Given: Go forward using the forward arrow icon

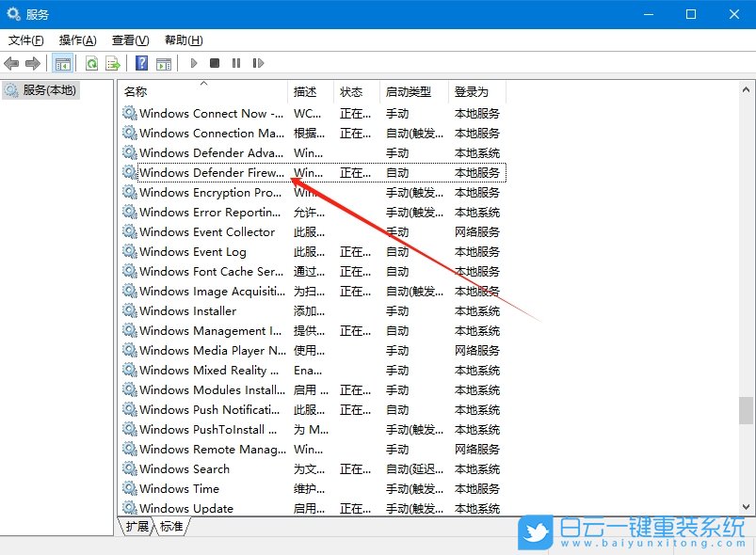Looking at the screenshot, I should click(x=33, y=63).
